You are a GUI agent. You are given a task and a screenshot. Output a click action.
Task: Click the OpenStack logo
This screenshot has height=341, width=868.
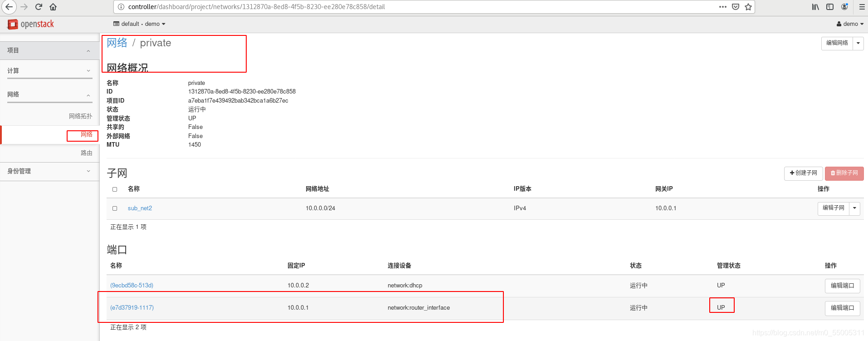[x=31, y=24]
